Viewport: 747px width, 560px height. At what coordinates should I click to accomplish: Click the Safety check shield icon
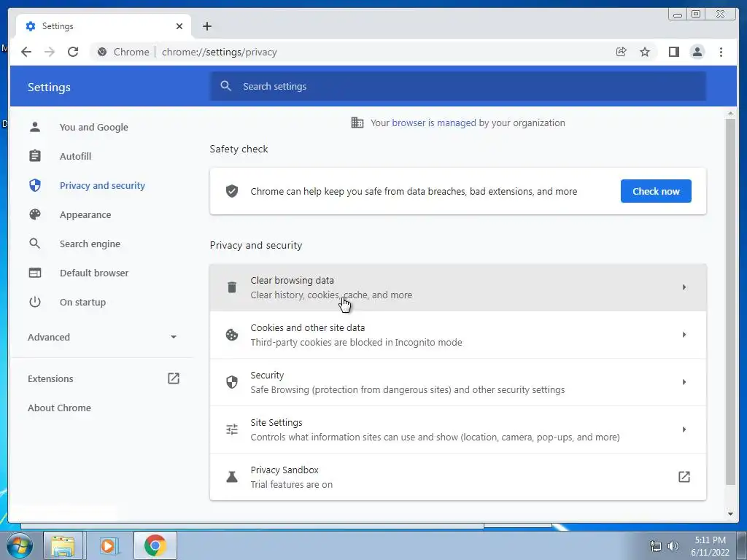click(x=231, y=191)
